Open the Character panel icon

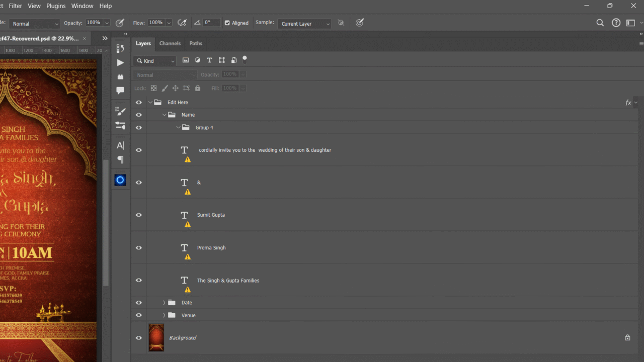click(120, 145)
